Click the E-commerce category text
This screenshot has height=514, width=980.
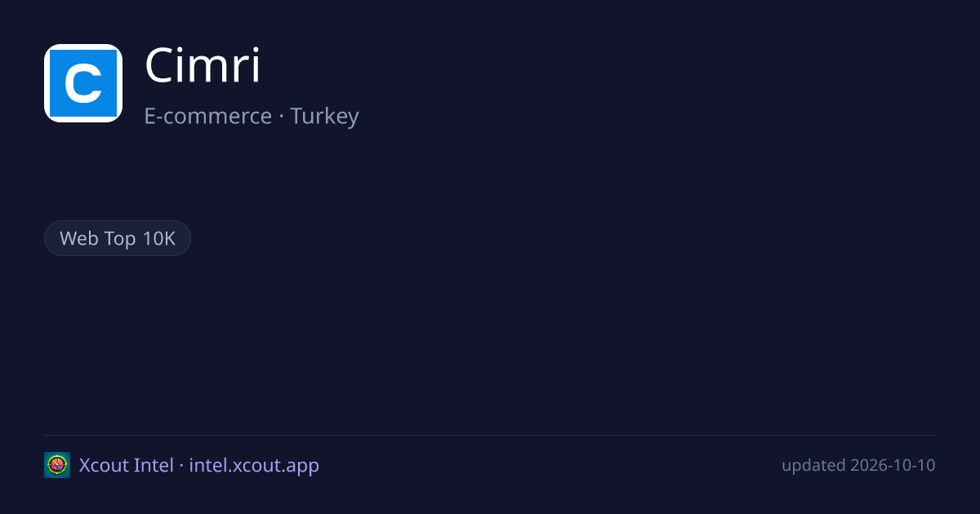(207, 116)
